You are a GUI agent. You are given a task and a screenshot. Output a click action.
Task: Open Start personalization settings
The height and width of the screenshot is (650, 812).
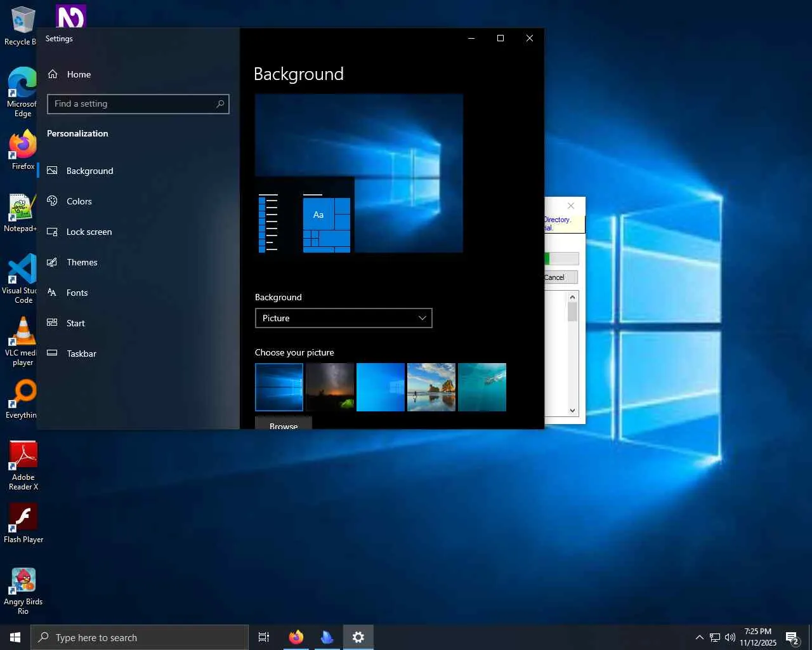(75, 323)
